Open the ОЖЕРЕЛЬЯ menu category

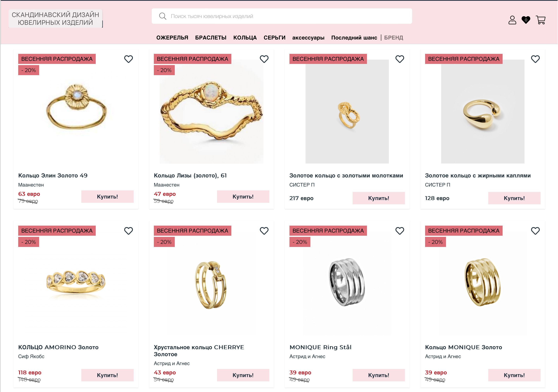coord(172,38)
